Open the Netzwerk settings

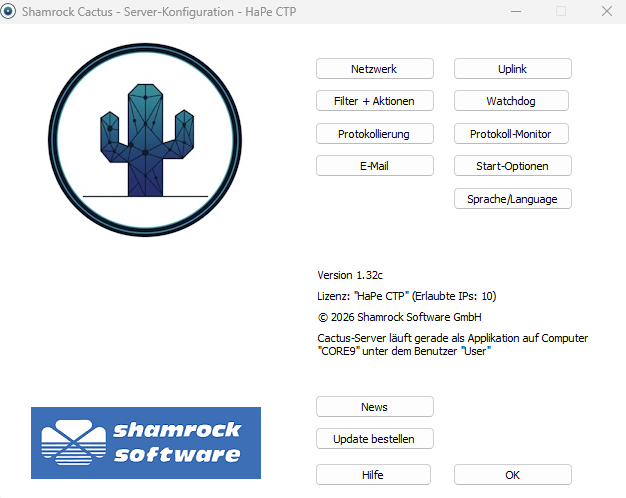tap(374, 69)
